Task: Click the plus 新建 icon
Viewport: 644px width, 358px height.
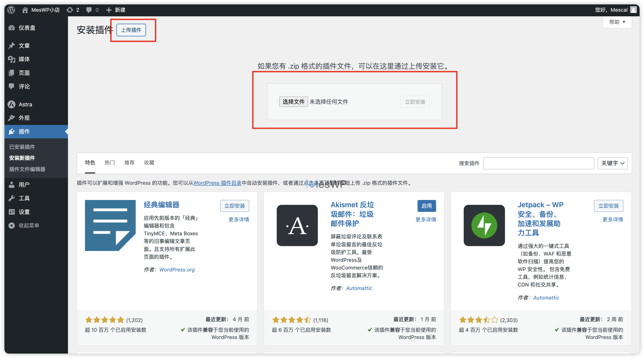Action: pos(109,10)
